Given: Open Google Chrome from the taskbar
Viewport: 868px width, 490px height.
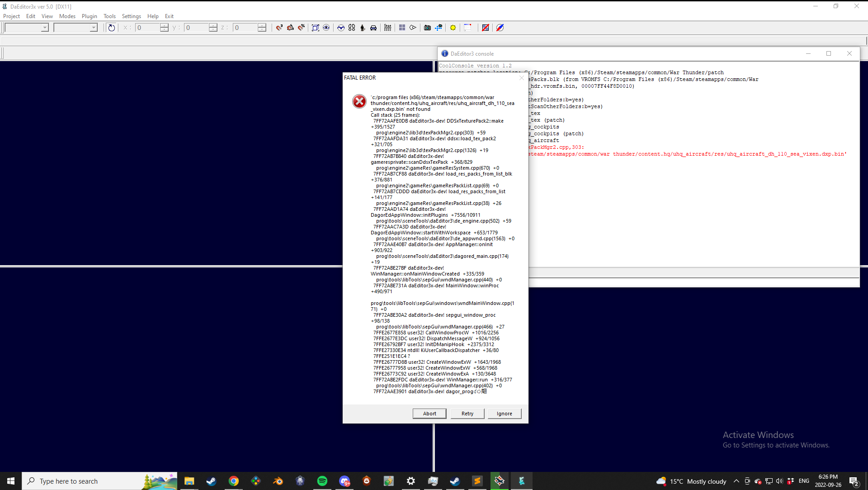Looking at the screenshot, I should pyautogui.click(x=233, y=481).
